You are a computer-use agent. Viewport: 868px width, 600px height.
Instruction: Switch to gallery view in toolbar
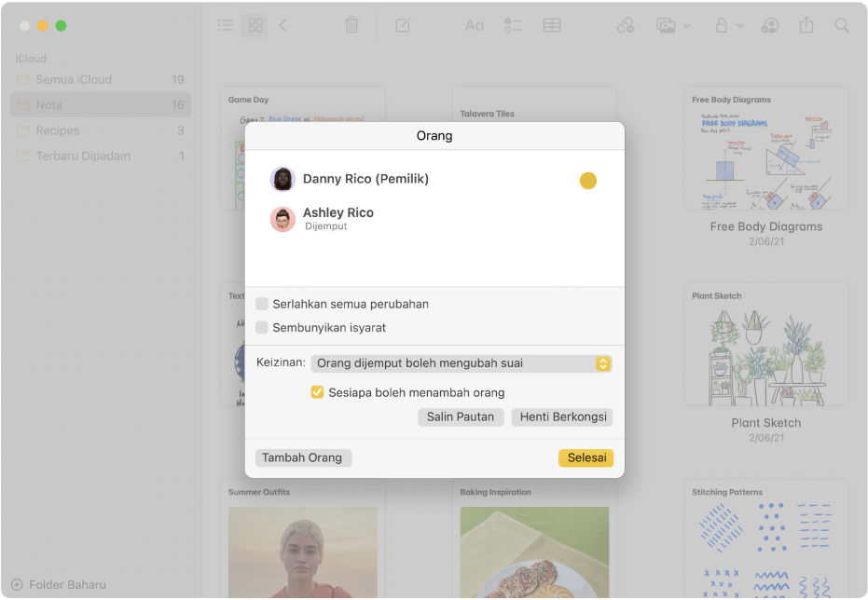[255, 25]
